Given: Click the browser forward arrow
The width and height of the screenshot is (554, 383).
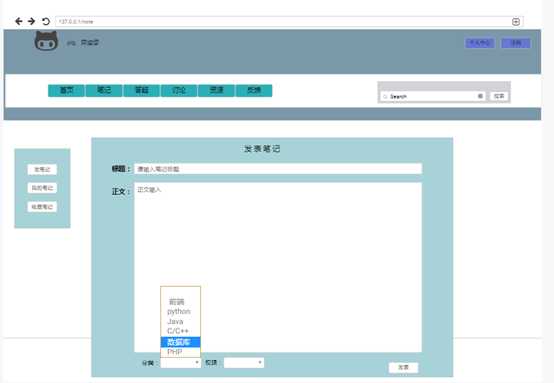Looking at the screenshot, I should 31,22.
